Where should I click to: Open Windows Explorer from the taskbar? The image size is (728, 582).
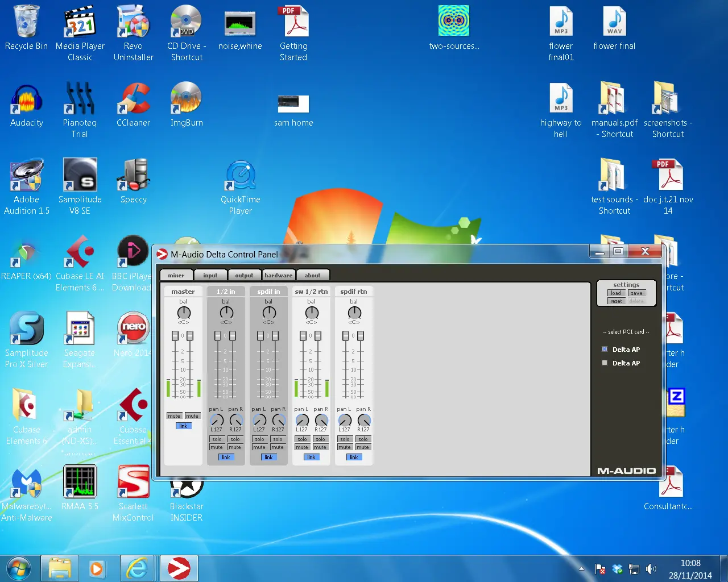(x=59, y=568)
